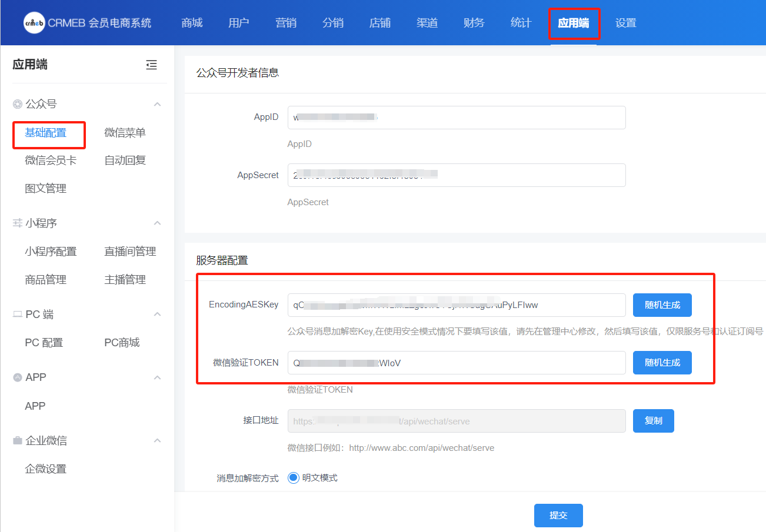
Task: Collapse the 企业微信 menu group chevron
Action: (157, 441)
